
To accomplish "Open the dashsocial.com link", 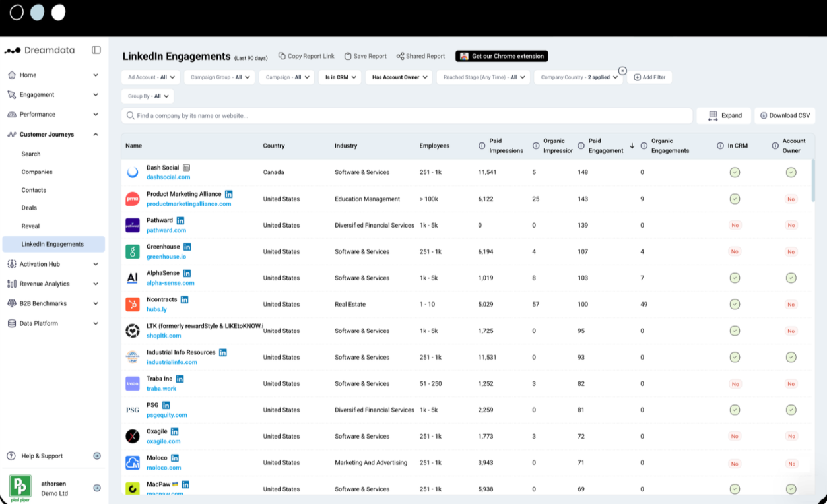I will [168, 177].
